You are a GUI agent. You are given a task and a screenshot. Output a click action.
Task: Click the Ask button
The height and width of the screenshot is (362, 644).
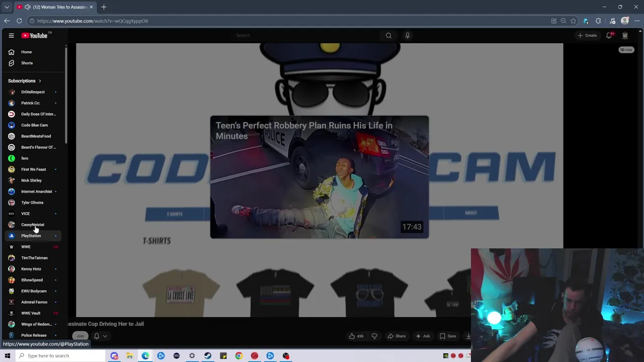[423, 336]
